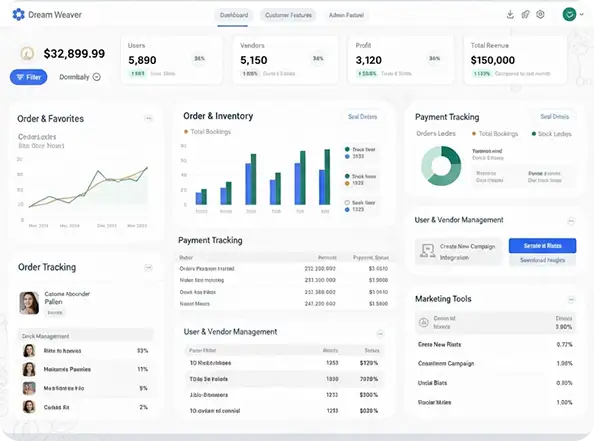Click the line chart in Order & Favorites
The width and height of the screenshot is (594, 441).
click(x=88, y=188)
